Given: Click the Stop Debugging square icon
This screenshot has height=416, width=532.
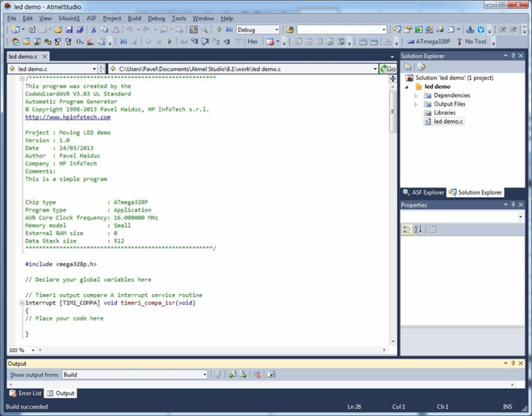Looking at the screenshot, I should 135,41.
